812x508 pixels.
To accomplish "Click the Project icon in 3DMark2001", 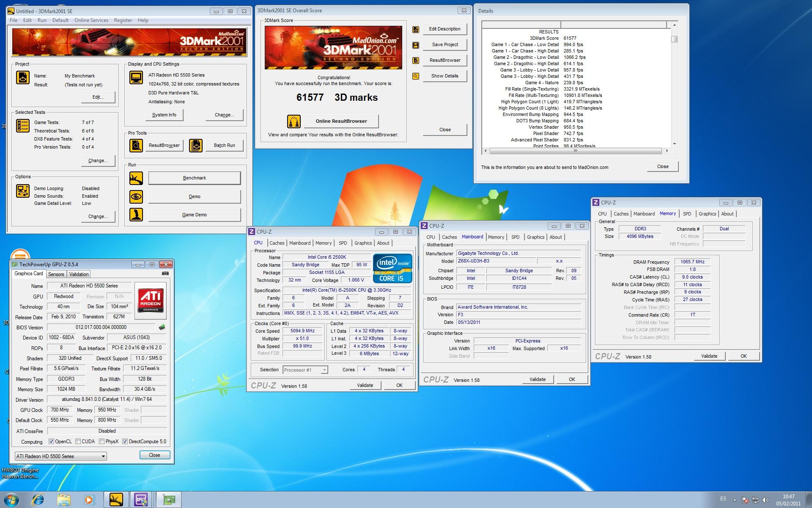I will click(x=23, y=78).
